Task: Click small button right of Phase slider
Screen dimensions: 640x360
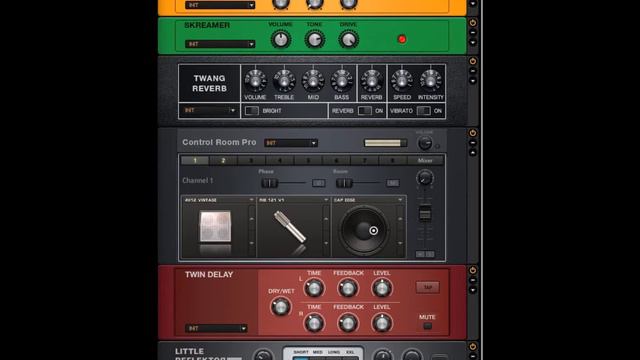Action: [x=319, y=183]
